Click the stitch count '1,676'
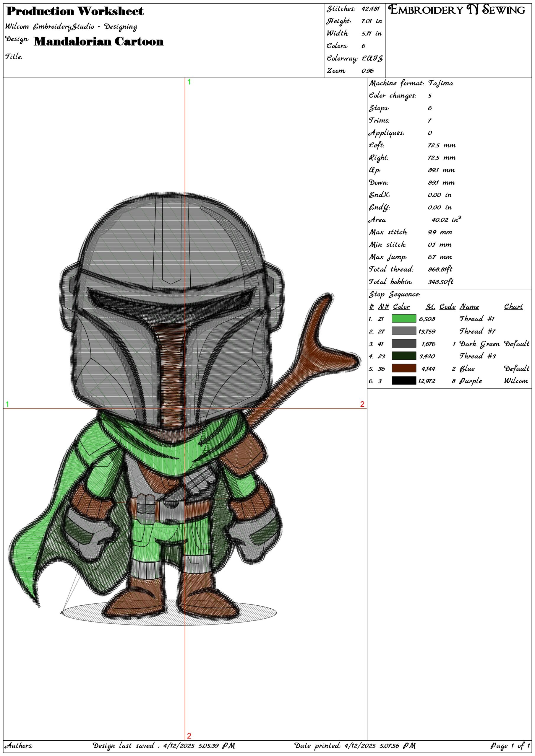 tap(429, 344)
